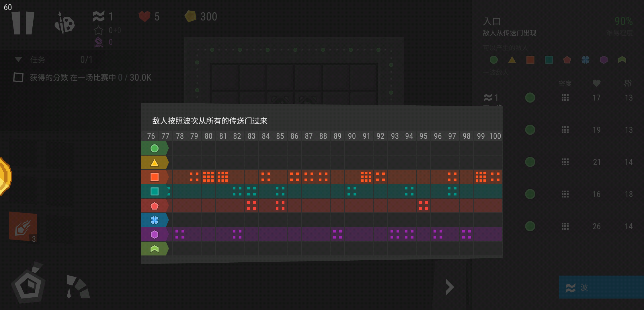Click the teal square enemy in 入口 panel

pos(549,60)
